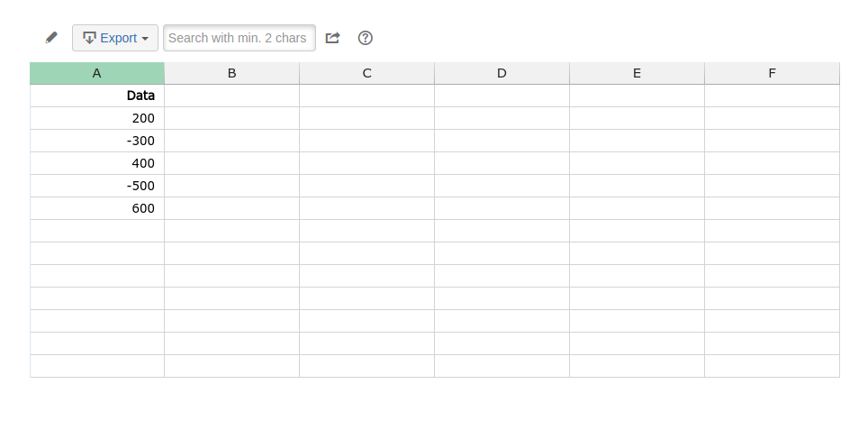Select column A header
Image resolution: width=868 pixels, height=439 pixels.
point(97,73)
